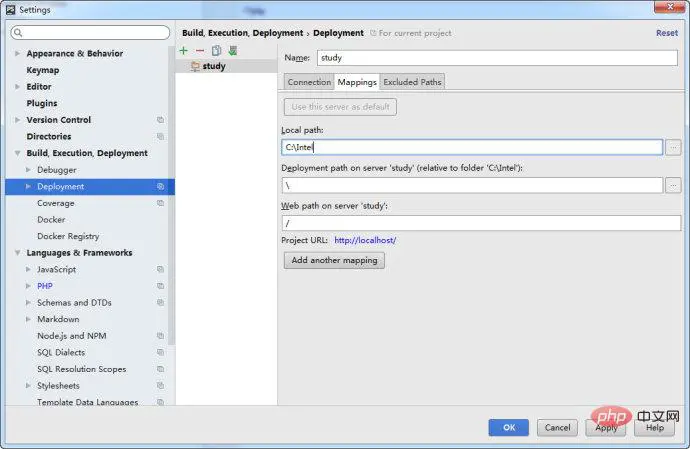Image resolution: width=690 pixels, height=449 pixels.
Task: Click the Reset link at top right
Action: click(666, 33)
